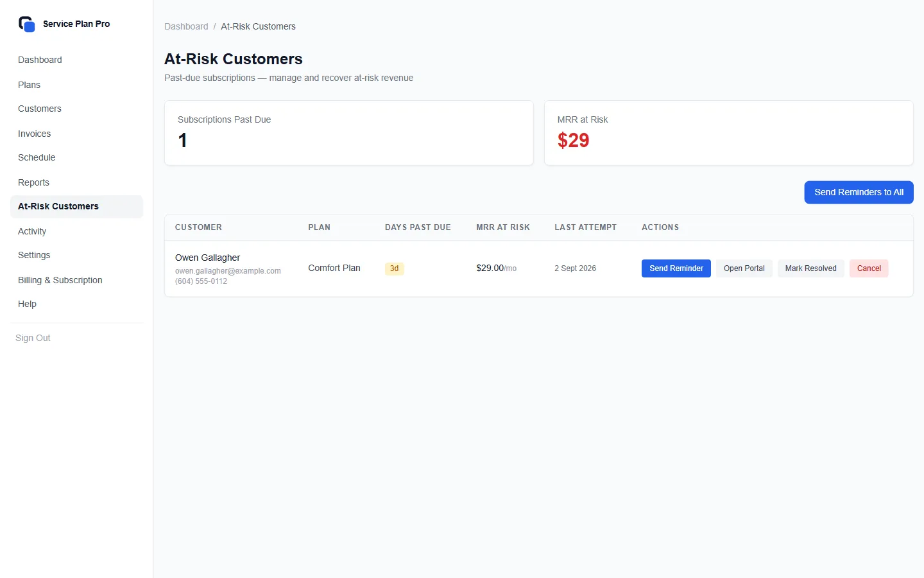
Task: Click the 2 Sept 2026 last attempt date
Action: (575, 268)
